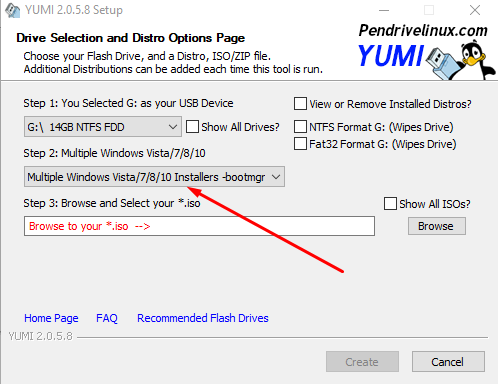Screen dimensions: 498x384
Task: Click the Step 1 USB Device label
Action: [x=128, y=103]
